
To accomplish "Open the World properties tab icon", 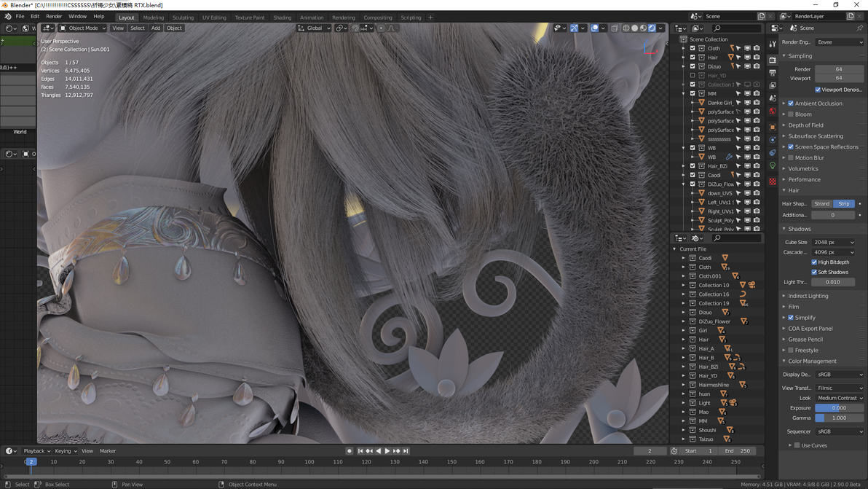I will tap(772, 112).
